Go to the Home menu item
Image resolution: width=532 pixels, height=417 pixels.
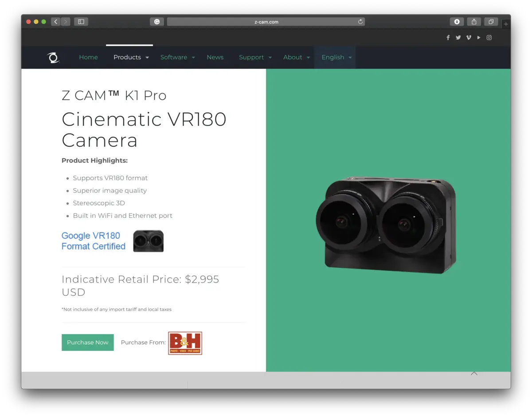point(88,57)
